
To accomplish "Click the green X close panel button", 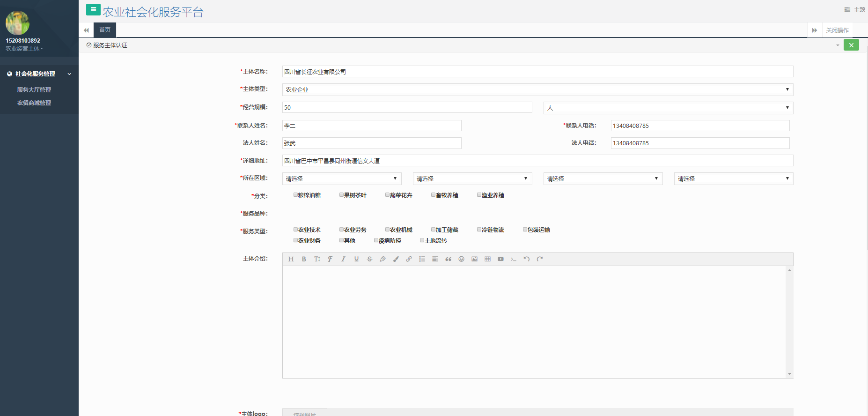I will click(x=851, y=45).
